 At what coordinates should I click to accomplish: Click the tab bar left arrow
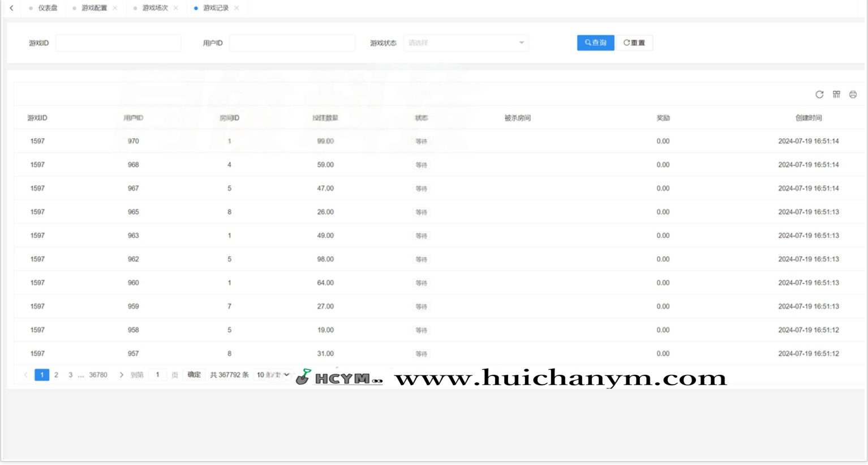(x=11, y=8)
